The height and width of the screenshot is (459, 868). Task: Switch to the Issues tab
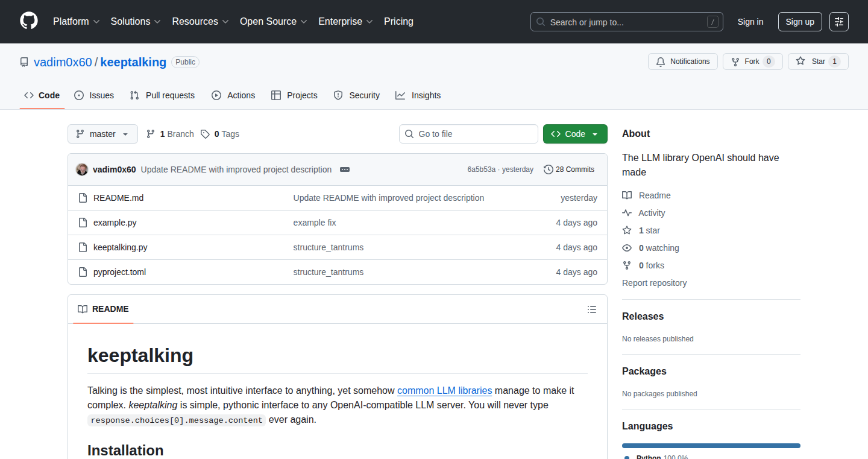94,95
